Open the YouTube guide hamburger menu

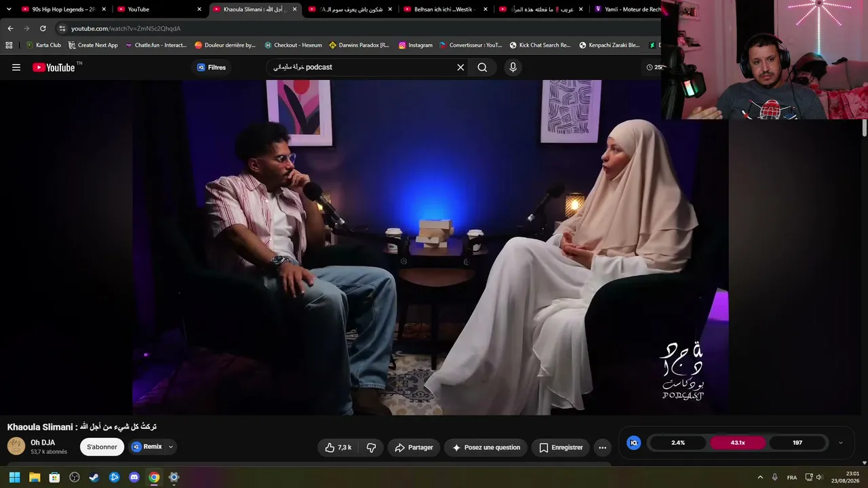[16, 67]
